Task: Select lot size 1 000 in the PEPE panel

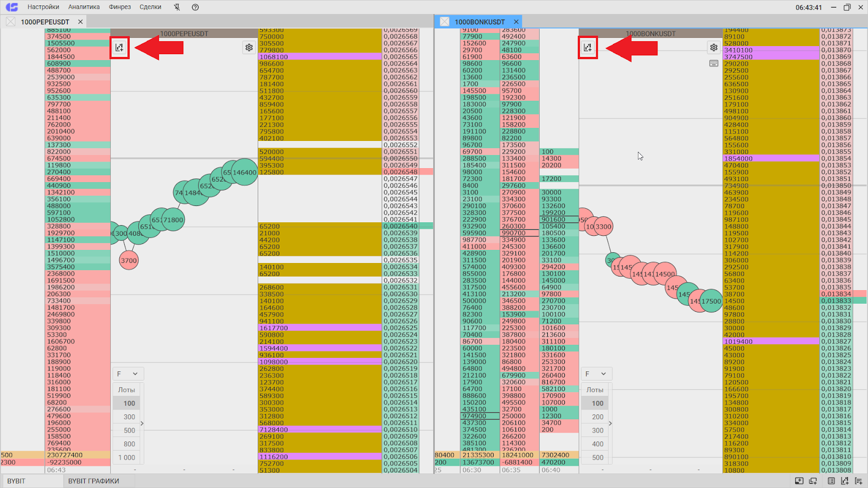Action: (x=126, y=458)
